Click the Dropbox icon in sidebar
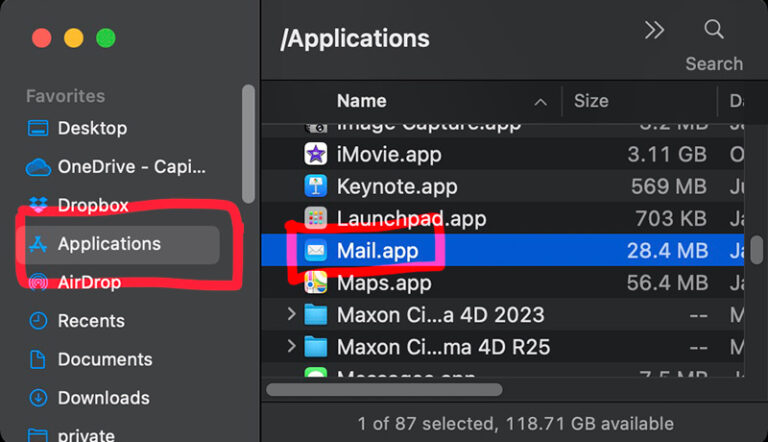Screen dimensions: 768x442 click(x=38, y=205)
